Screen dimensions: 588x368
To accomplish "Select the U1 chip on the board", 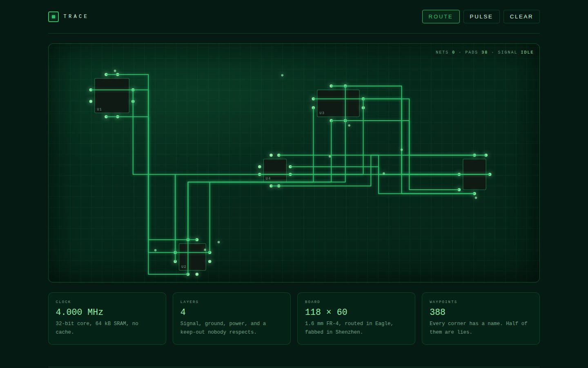I will tap(112, 96).
